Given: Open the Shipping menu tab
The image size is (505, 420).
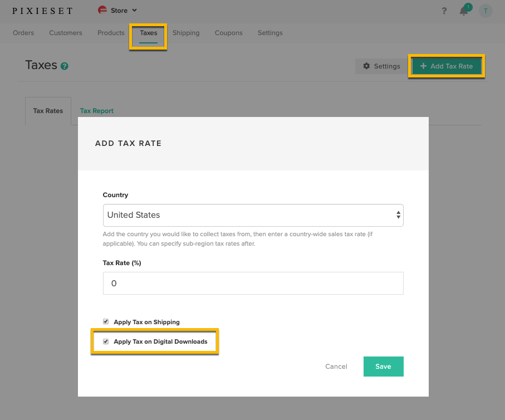Looking at the screenshot, I should pyautogui.click(x=186, y=33).
